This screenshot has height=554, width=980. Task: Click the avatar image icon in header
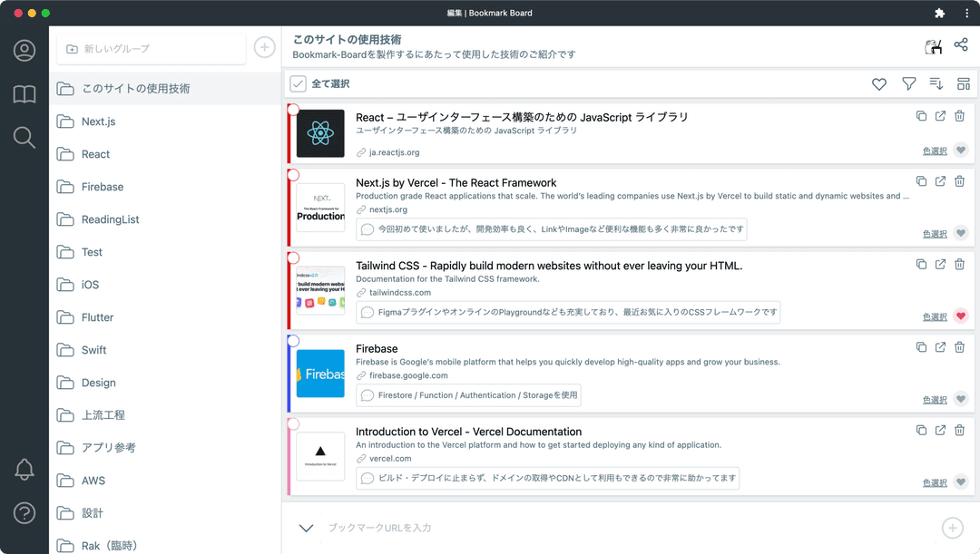(933, 46)
